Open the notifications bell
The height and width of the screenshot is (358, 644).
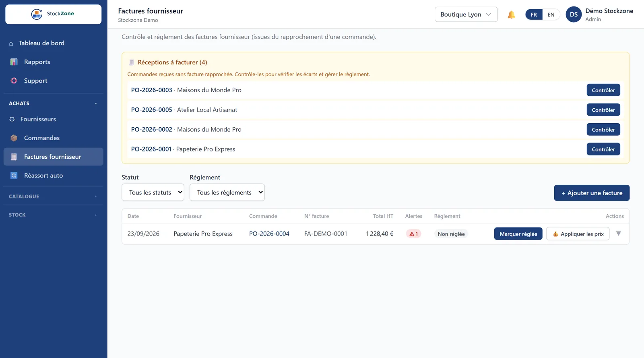coord(511,15)
